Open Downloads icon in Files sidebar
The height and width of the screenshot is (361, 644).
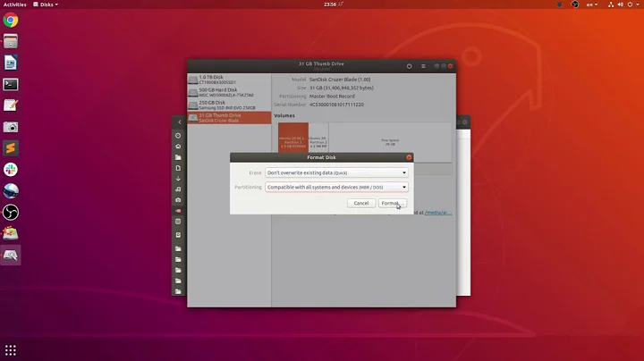(x=178, y=179)
